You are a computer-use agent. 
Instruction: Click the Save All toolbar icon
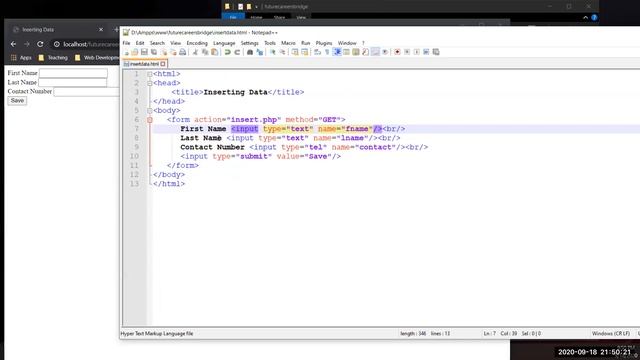coord(153,52)
